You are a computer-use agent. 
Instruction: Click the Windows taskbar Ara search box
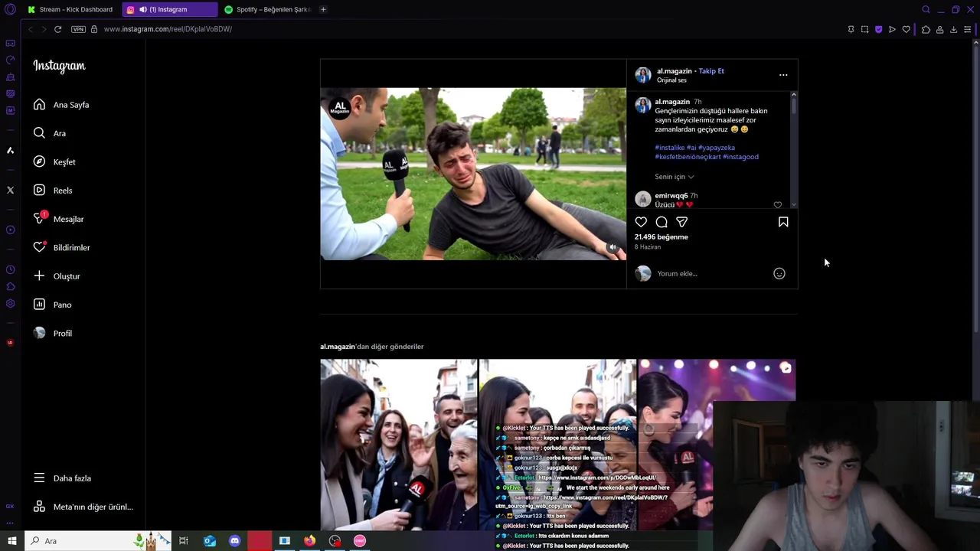point(97,541)
